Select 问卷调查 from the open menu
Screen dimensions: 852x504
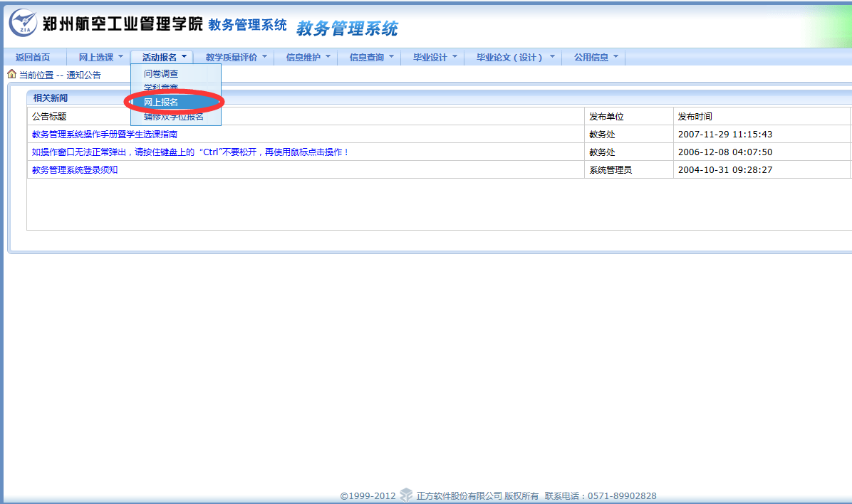[x=161, y=73]
